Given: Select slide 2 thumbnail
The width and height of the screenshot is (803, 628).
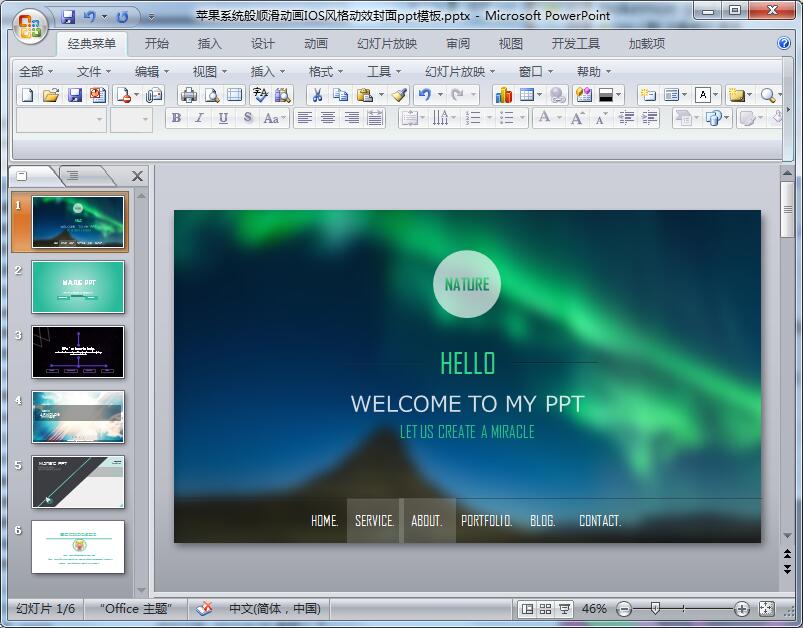Looking at the screenshot, I should (78, 287).
